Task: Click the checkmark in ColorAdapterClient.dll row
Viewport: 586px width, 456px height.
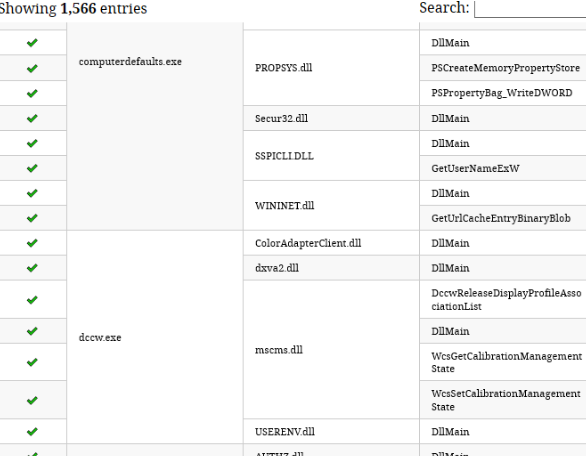Action: (x=33, y=243)
